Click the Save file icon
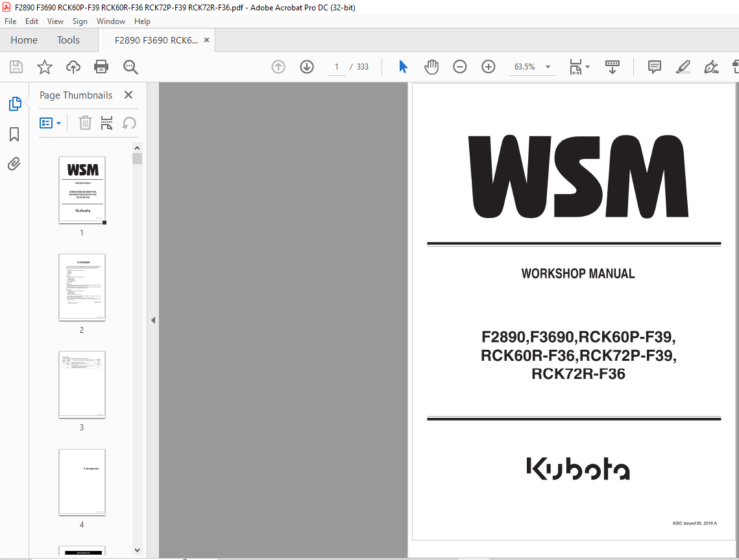Image resolution: width=739 pixels, height=560 pixels. click(x=16, y=67)
